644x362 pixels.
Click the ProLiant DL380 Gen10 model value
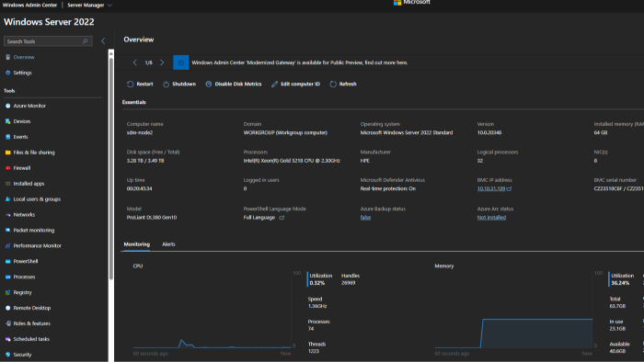coord(151,218)
